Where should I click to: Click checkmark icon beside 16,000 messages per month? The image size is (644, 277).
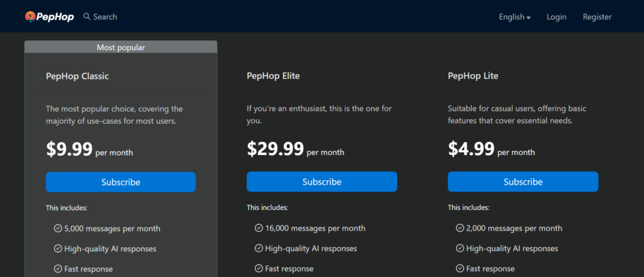[258, 228]
